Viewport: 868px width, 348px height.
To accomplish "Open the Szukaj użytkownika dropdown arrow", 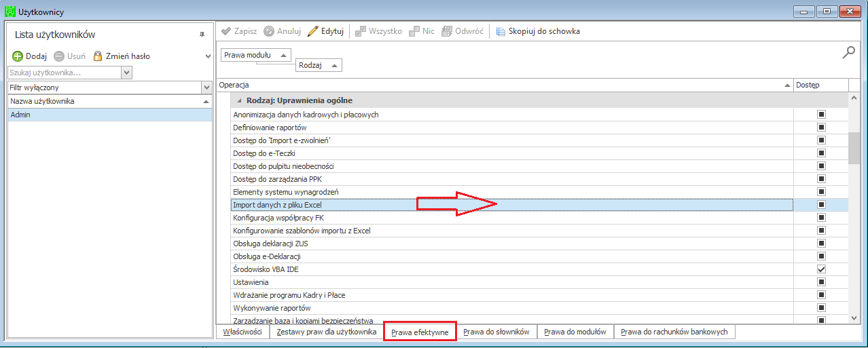I will 126,73.
